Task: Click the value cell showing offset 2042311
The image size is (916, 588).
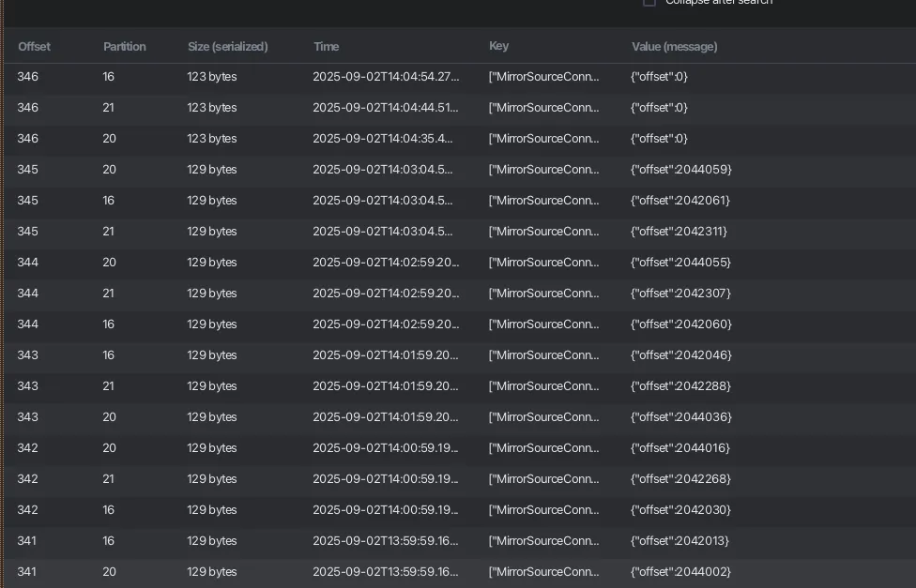Action: 679,232
